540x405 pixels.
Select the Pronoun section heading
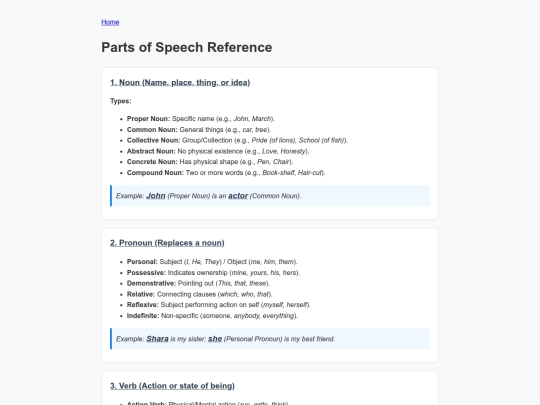(167, 243)
